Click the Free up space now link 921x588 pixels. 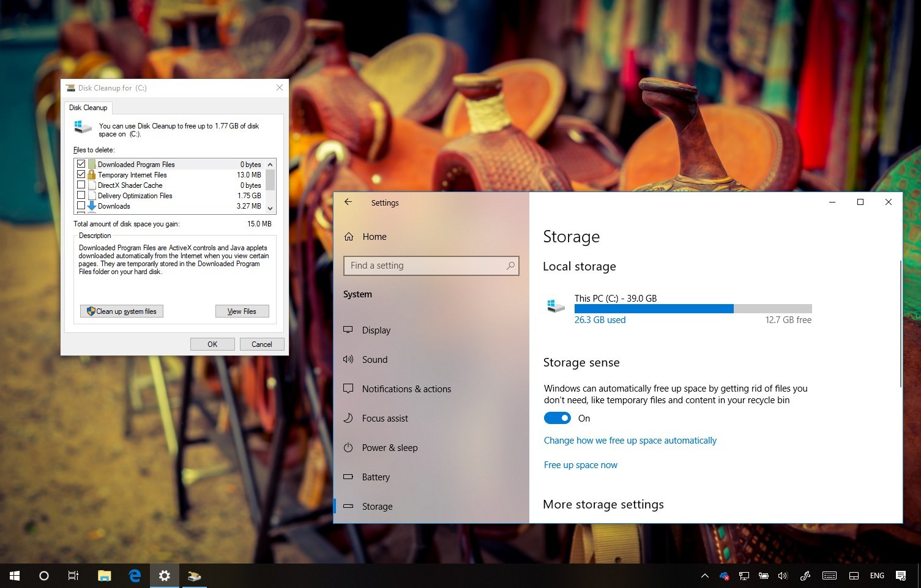coord(580,465)
